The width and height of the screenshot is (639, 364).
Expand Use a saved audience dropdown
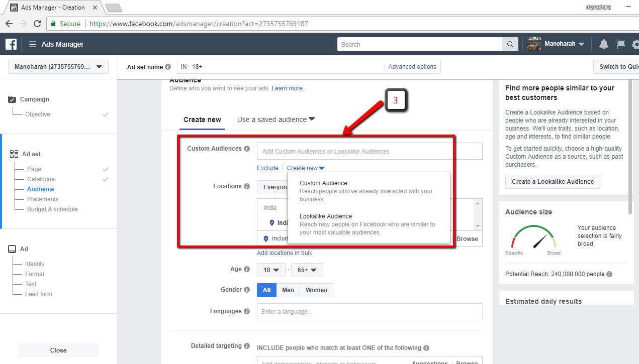coord(276,119)
